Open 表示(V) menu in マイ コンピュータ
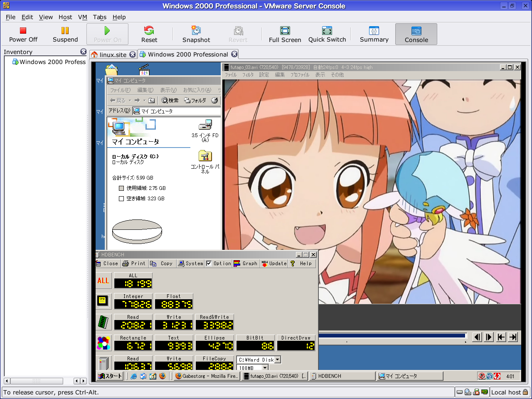Viewport: 532px width, 399px height. 168,90
